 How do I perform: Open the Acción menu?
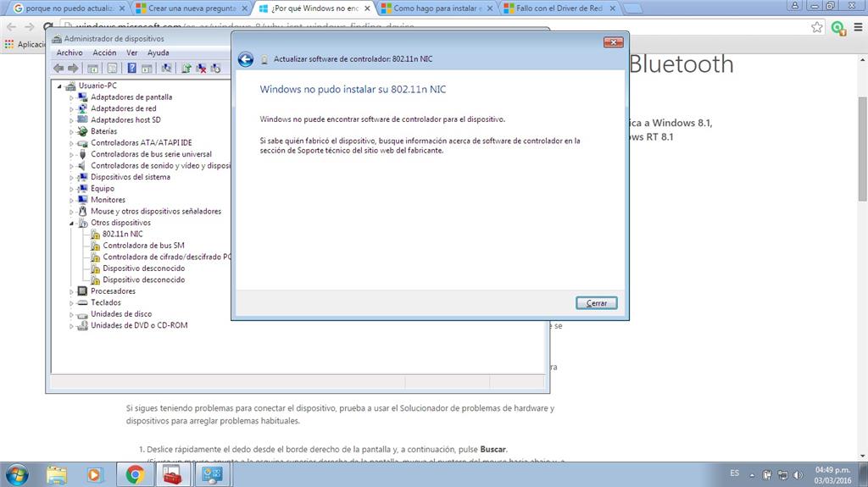point(104,53)
